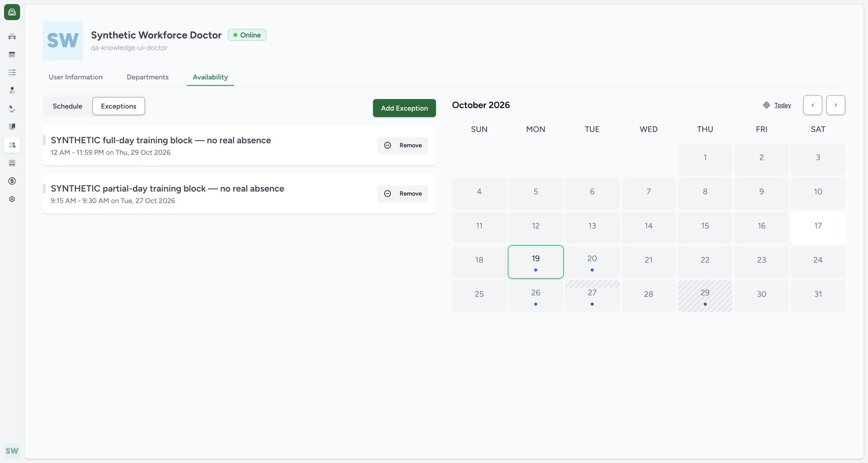Click the Add Exception button
The image size is (868, 463).
click(x=404, y=108)
